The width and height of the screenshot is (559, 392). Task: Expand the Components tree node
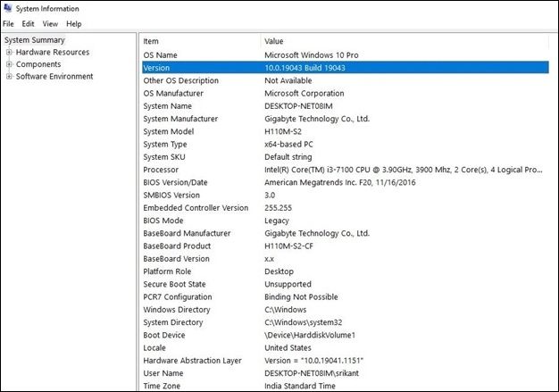tap(9, 64)
